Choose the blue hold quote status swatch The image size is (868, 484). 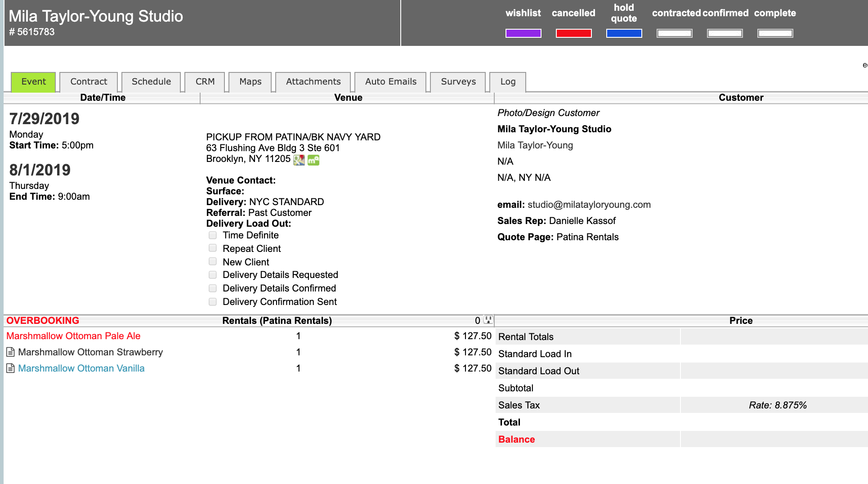pos(624,33)
